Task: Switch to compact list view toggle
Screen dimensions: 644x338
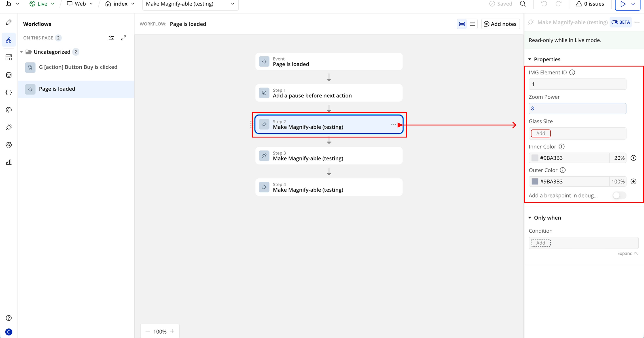Action: pos(472,24)
